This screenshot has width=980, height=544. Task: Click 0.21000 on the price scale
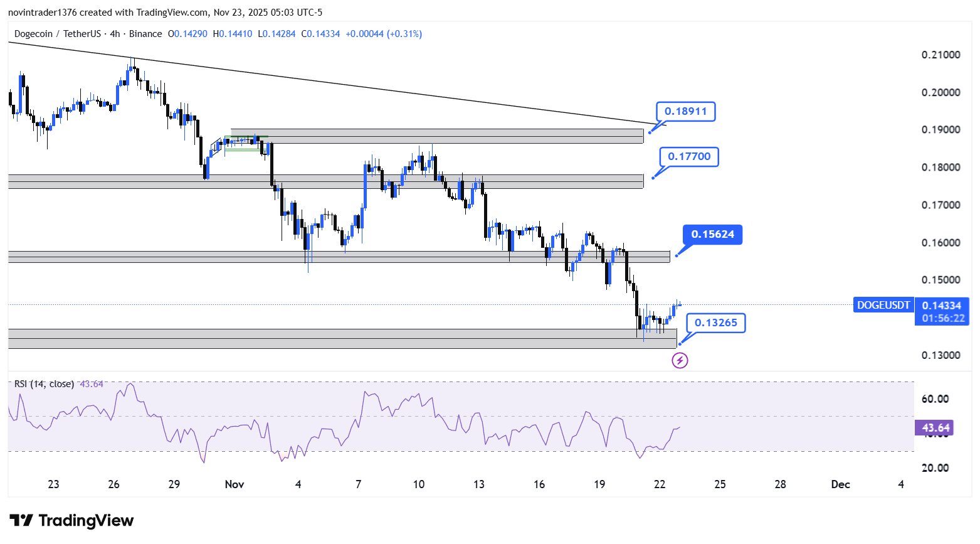[940, 55]
